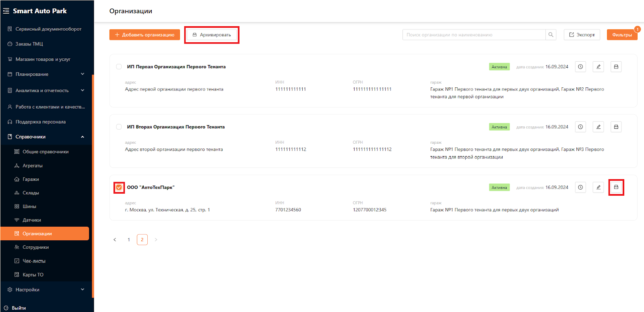Click the search magnifier icon
The width and height of the screenshot is (644, 312).
coord(551,35)
